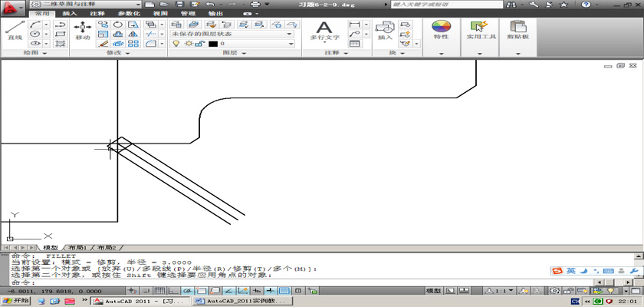Expand the Annotation (注释) panel
The height and width of the screenshot is (307, 644).
337,53
